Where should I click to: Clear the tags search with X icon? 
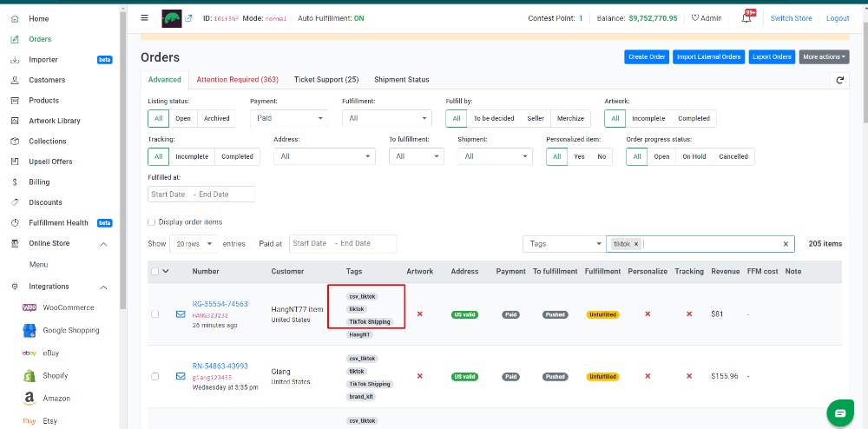(786, 244)
